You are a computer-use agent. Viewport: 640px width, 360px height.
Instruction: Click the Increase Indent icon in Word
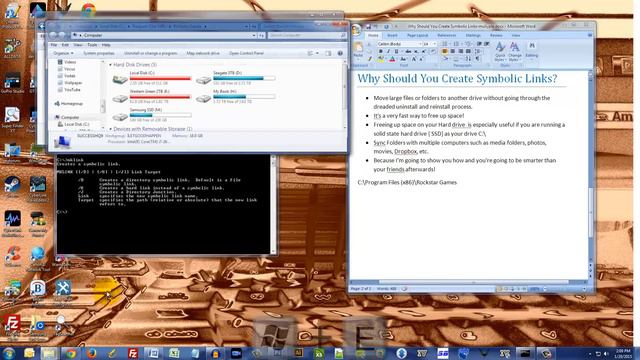[x=487, y=44]
